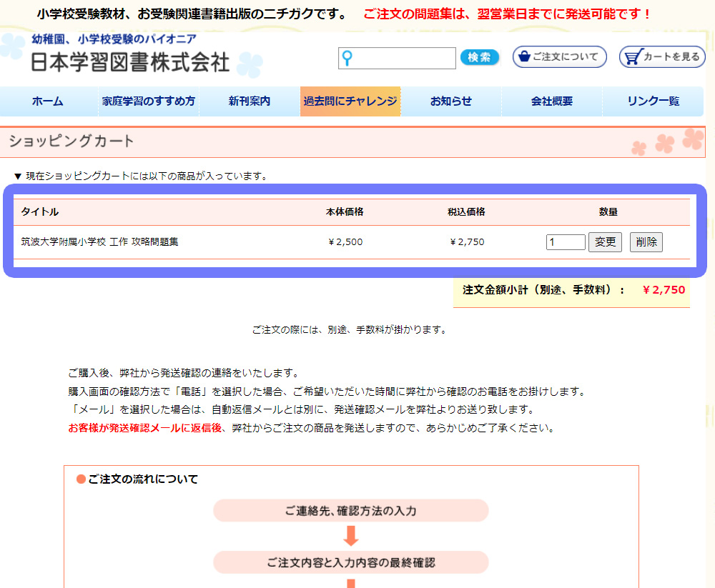Click the magnifier icon in search box
The width and height of the screenshot is (715, 588).
(347, 58)
